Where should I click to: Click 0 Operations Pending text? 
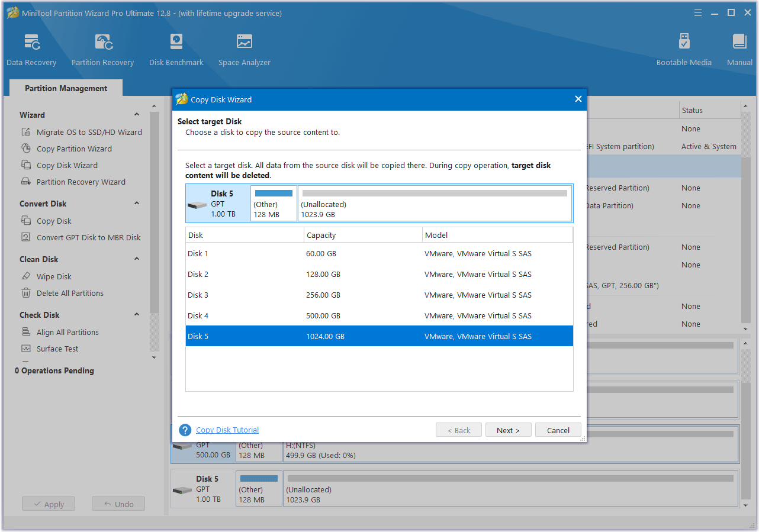(x=54, y=370)
